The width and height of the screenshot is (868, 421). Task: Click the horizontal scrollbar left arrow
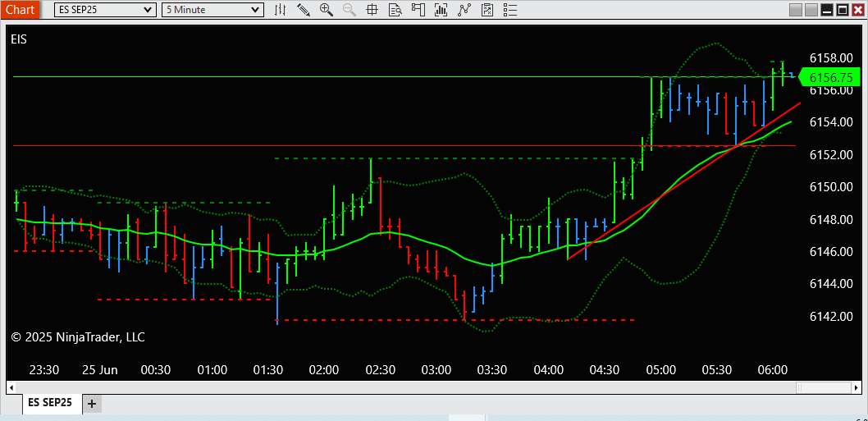point(10,387)
